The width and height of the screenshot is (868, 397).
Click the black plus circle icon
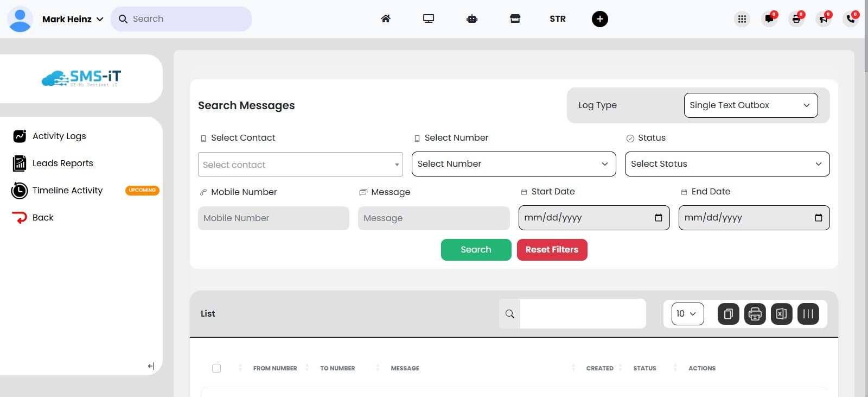coord(599,19)
